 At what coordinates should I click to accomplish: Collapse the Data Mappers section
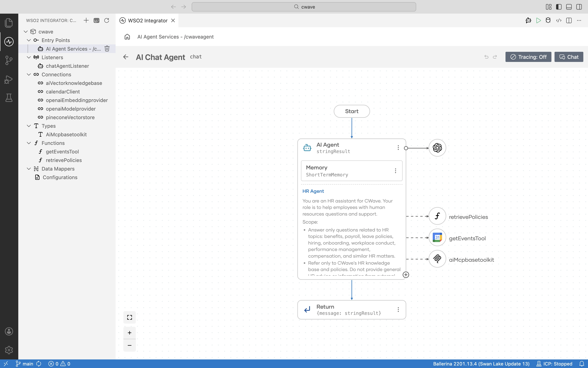(x=29, y=169)
